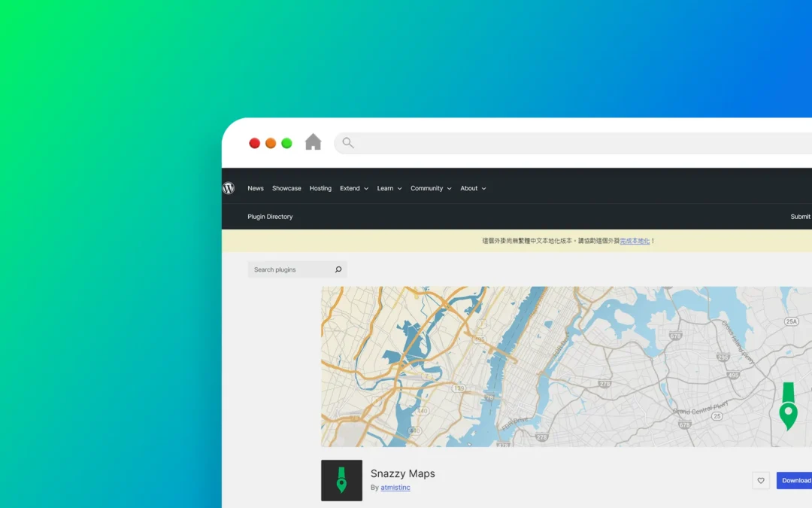Open the Community menu label

pos(427,188)
